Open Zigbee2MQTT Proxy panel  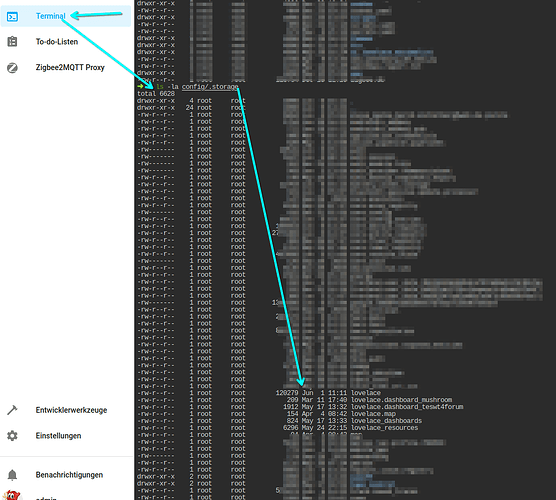tap(70, 67)
